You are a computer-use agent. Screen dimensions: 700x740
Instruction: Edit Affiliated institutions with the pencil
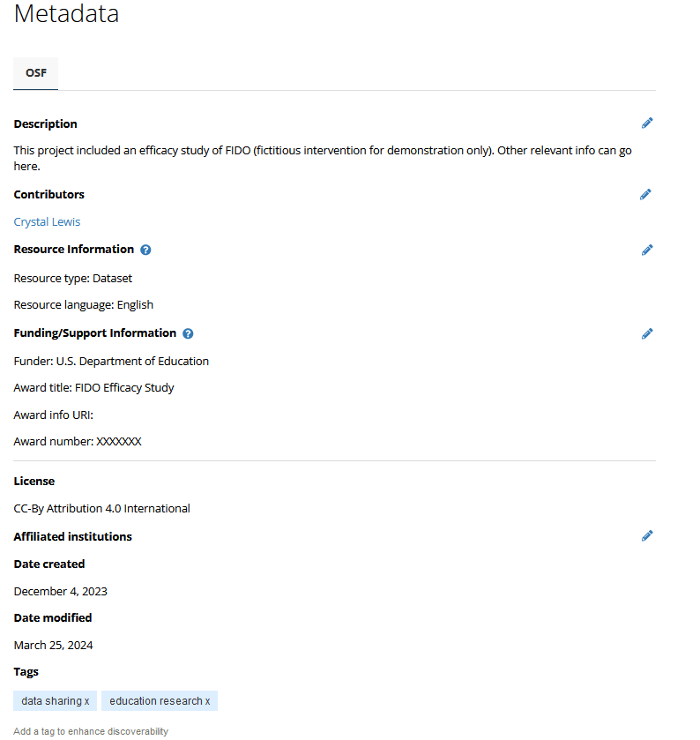(x=647, y=535)
